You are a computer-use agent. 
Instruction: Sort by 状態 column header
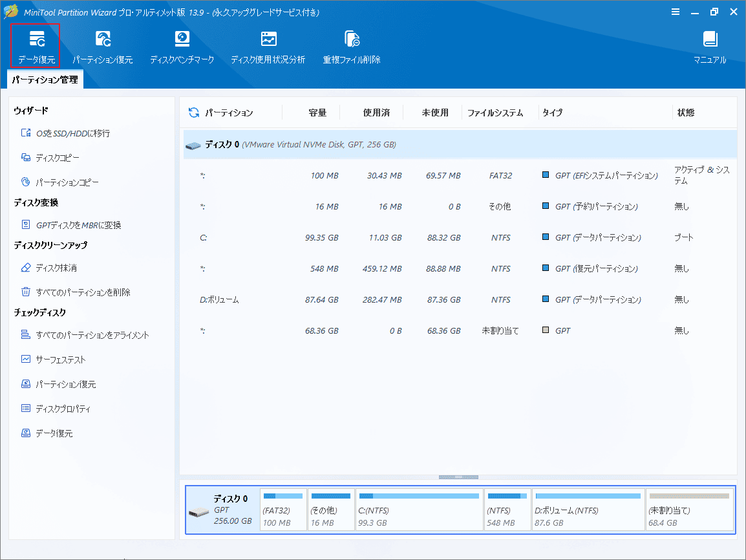point(686,113)
